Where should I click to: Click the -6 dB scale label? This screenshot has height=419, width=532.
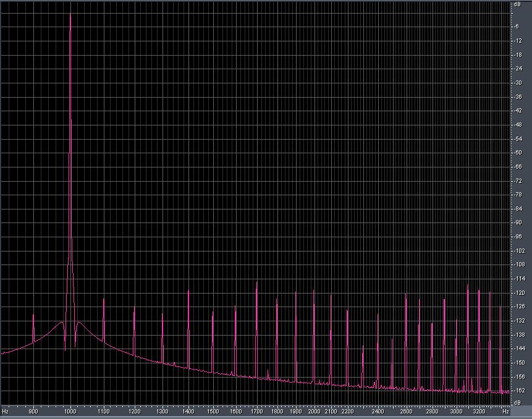tap(517, 27)
